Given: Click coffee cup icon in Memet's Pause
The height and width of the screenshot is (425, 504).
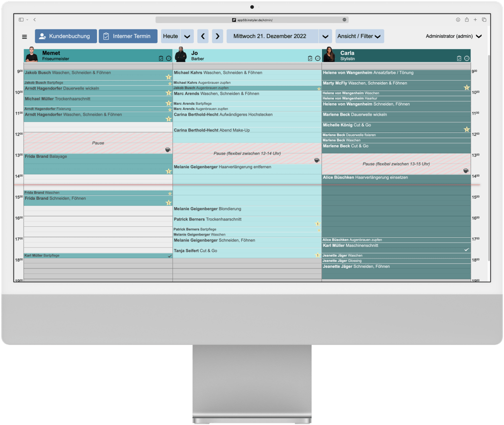Looking at the screenshot, I should point(168,150).
